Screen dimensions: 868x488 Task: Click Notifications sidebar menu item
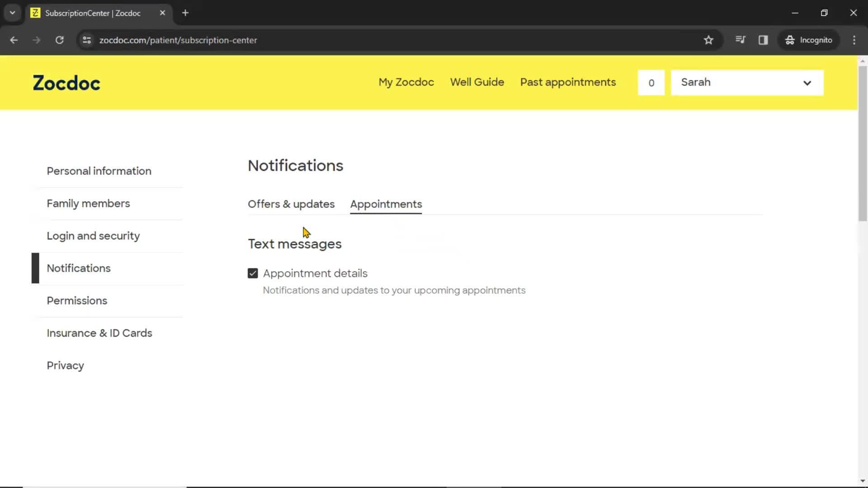point(78,268)
